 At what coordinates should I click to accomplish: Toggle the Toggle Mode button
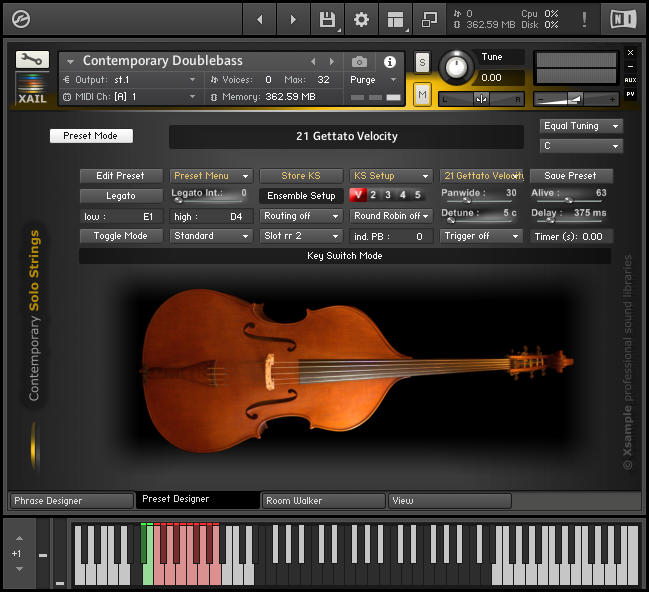click(121, 236)
